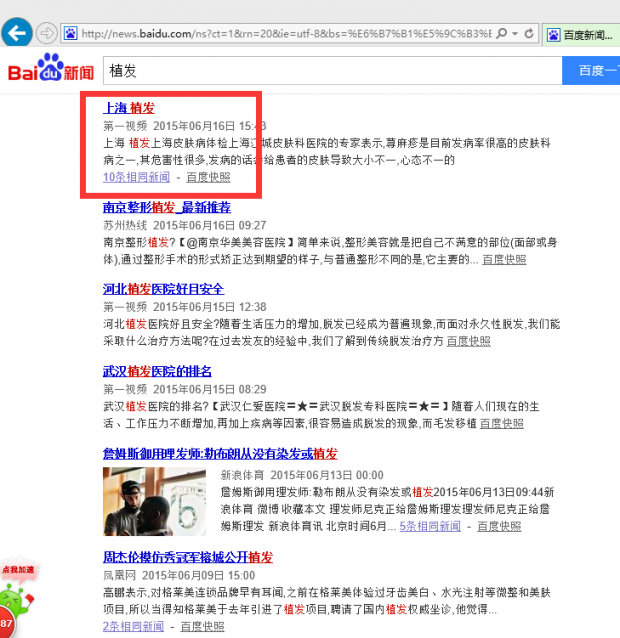The image size is (620, 638).
Task: Open the 詹姆斯御用理发师 headline link
Action: pos(220,454)
